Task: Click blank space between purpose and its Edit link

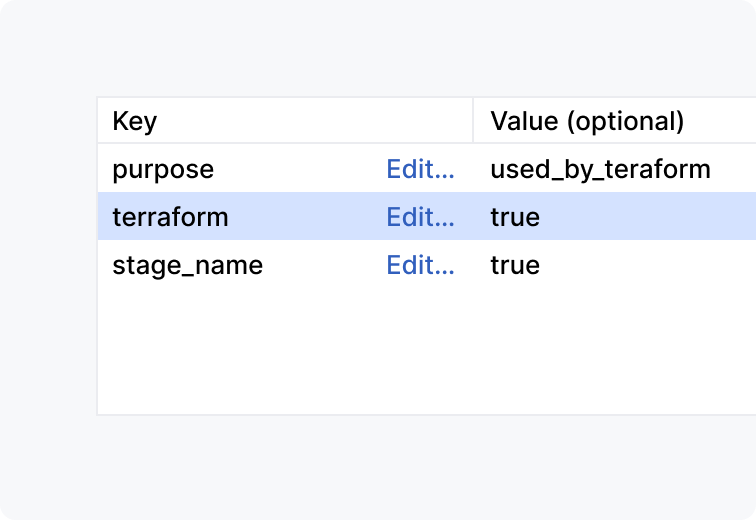Action: [x=300, y=169]
